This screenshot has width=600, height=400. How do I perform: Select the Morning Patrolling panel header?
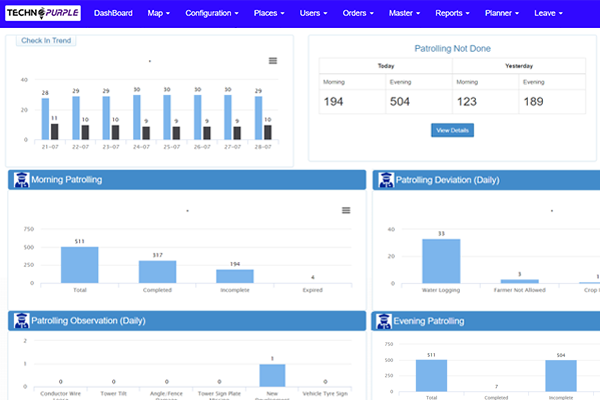click(x=187, y=180)
